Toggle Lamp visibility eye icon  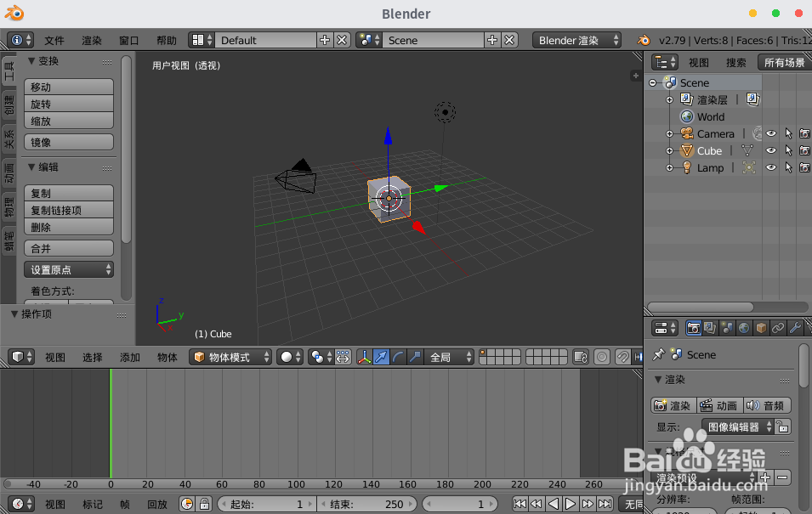[771, 167]
